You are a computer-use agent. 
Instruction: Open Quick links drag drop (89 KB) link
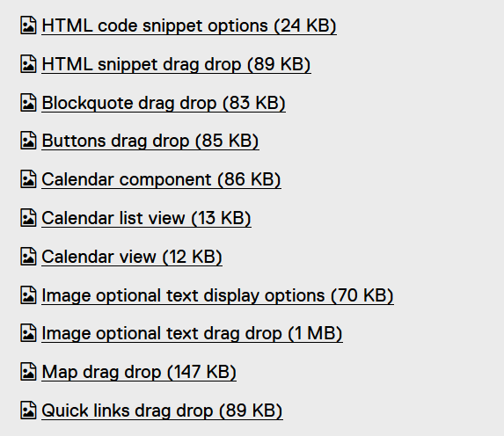tap(162, 411)
